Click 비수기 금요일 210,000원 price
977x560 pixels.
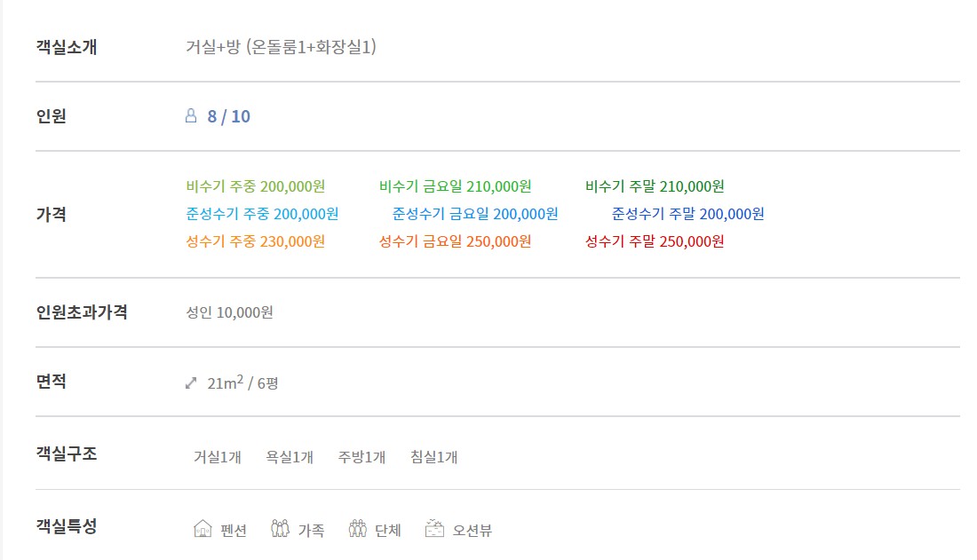pos(456,186)
